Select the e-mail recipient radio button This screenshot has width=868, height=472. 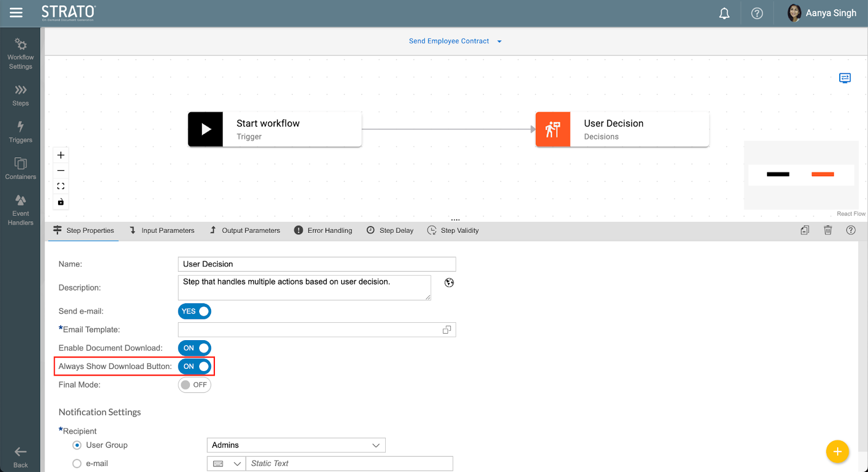tap(77, 464)
